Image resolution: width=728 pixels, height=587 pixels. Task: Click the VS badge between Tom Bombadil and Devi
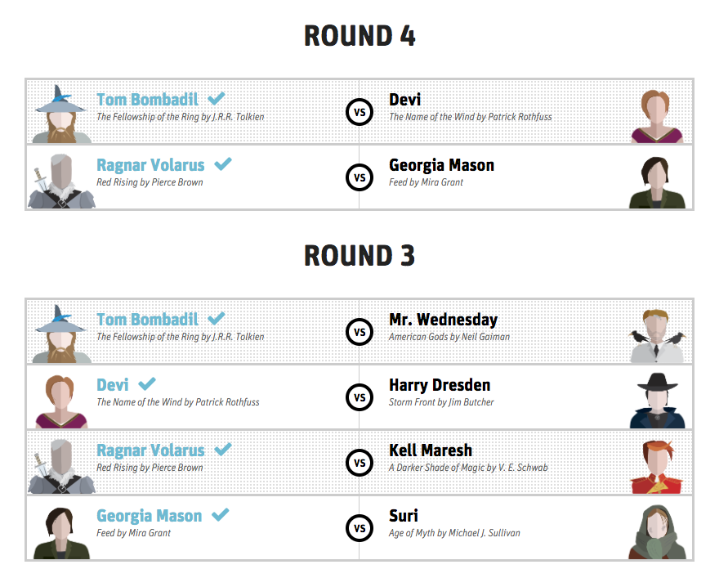click(360, 112)
